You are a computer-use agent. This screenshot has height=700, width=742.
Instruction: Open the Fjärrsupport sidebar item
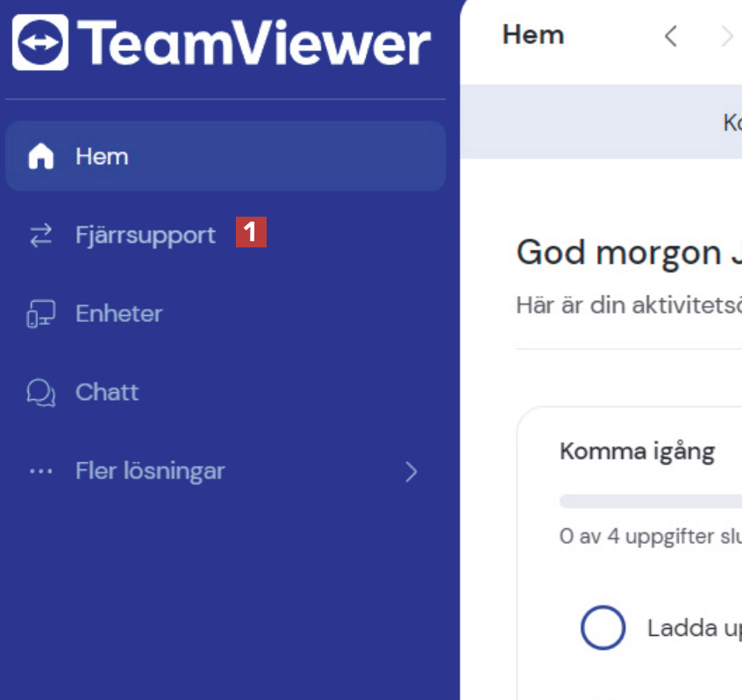[225, 235]
